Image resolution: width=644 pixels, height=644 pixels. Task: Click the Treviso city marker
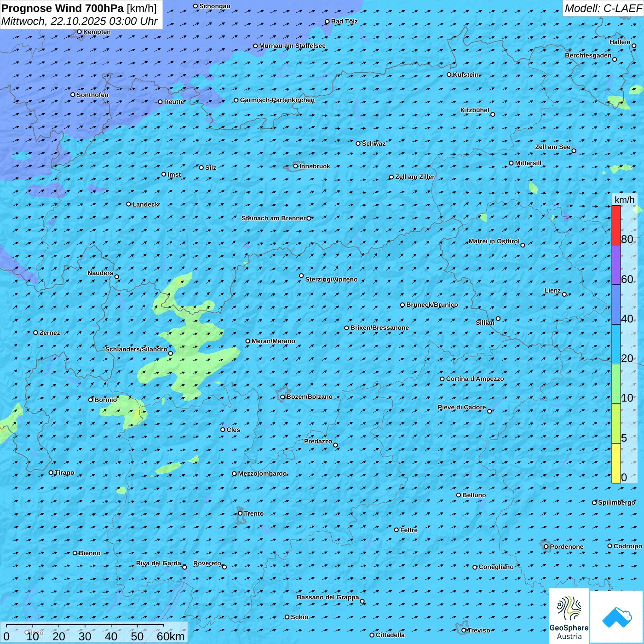click(464, 630)
